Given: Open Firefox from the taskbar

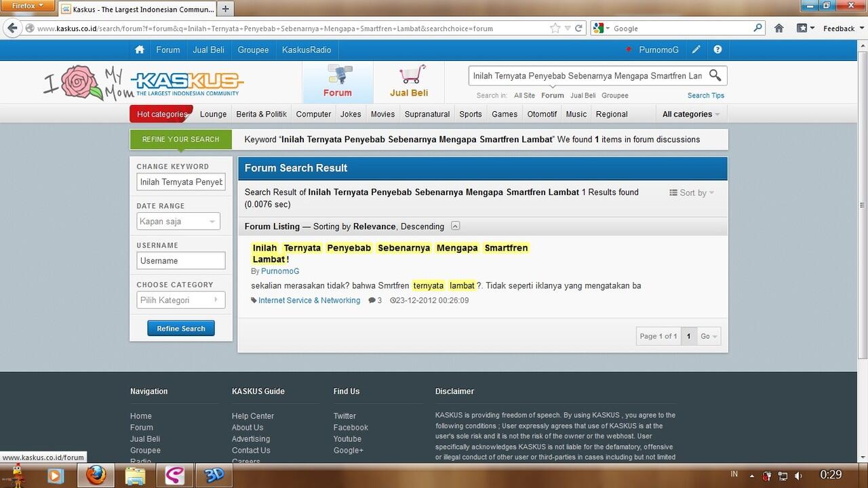Looking at the screenshot, I should click(96, 475).
